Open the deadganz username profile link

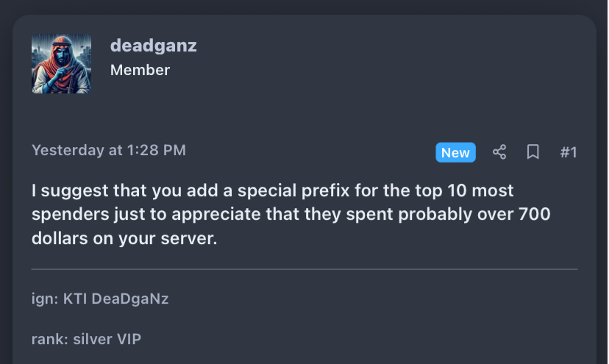154,46
